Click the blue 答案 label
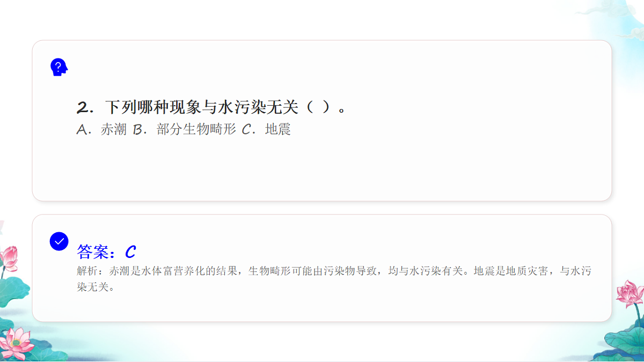The image size is (644, 362). (x=96, y=252)
